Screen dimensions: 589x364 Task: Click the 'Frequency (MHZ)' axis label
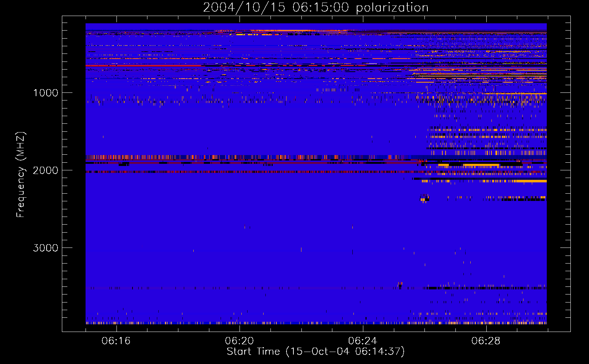tap(21, 175)
